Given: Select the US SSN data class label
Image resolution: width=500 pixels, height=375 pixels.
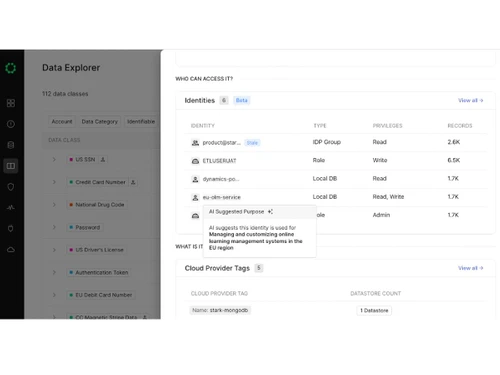Looking at the screenshot, I should 85,159.
